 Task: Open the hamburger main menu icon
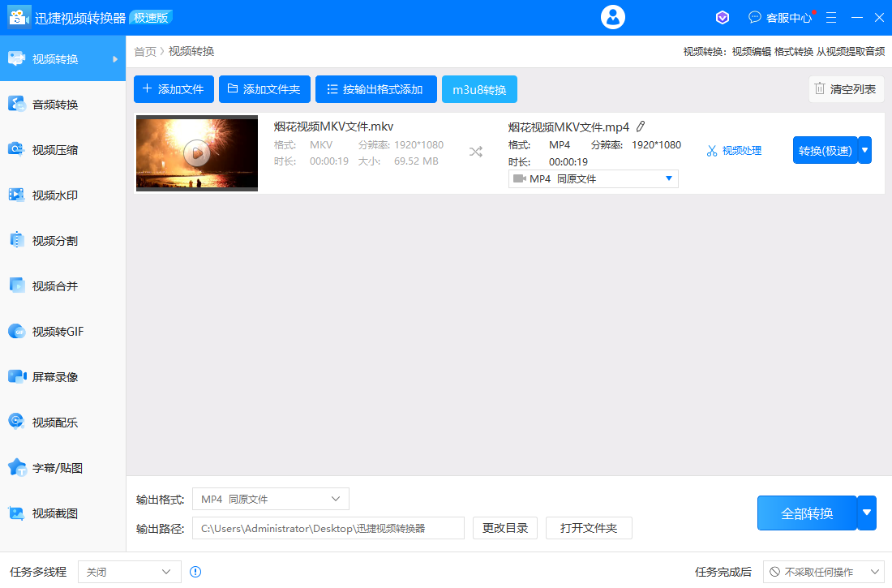(831, 18)
